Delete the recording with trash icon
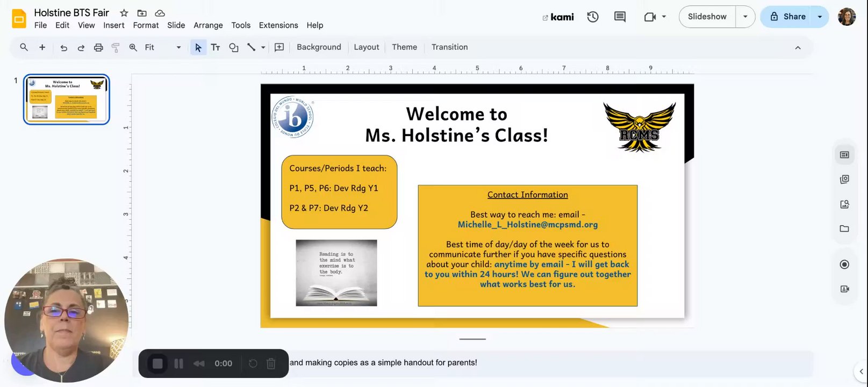 point(271,364)
